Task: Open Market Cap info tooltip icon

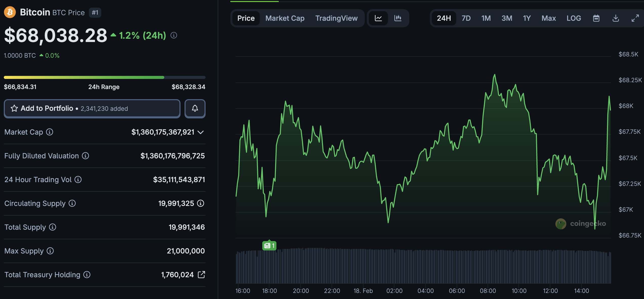Action: pos(50,132)
